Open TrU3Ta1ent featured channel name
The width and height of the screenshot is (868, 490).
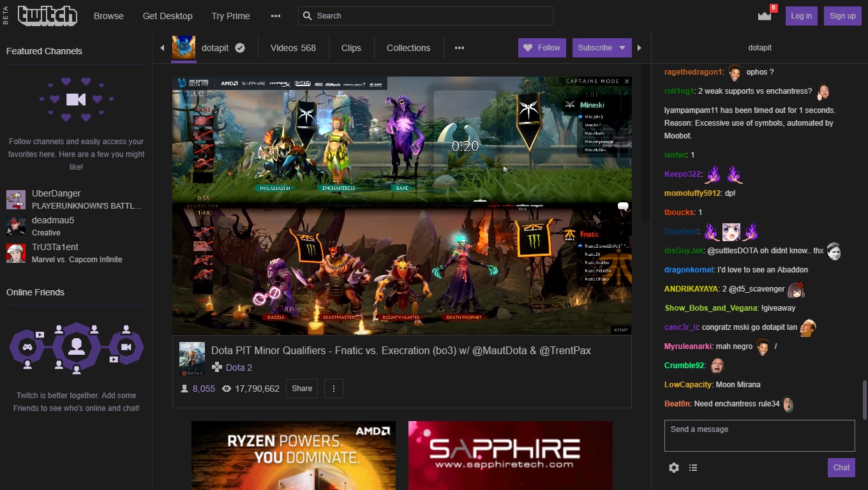click(55, 247)
